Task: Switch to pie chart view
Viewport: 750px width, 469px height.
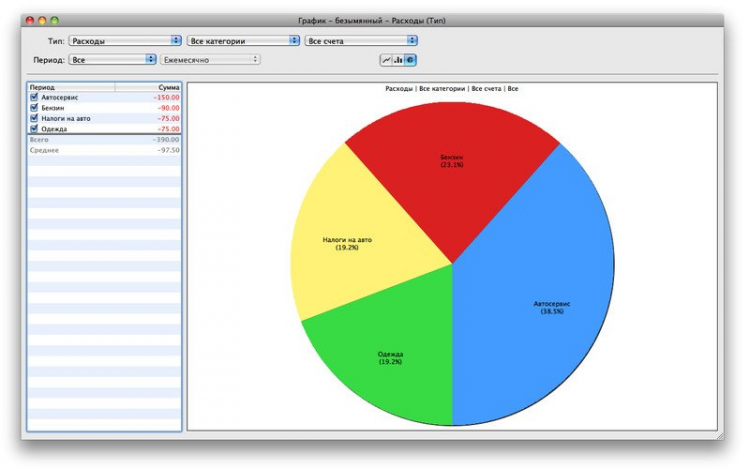Action: coord(410,60)
